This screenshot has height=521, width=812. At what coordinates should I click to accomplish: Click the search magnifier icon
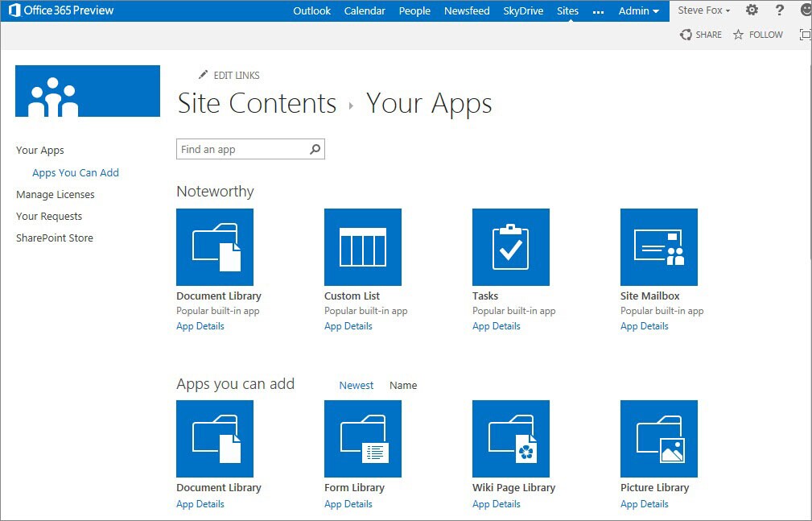coord(315,149)
